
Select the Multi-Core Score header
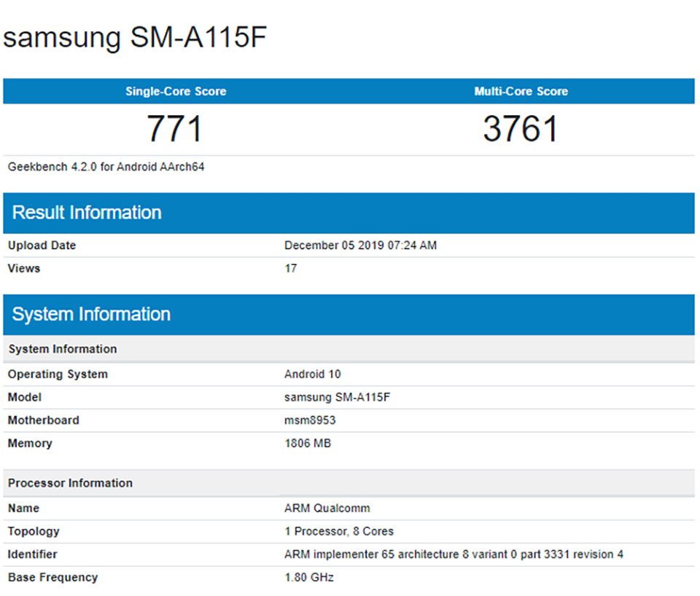tap(521, 91)
